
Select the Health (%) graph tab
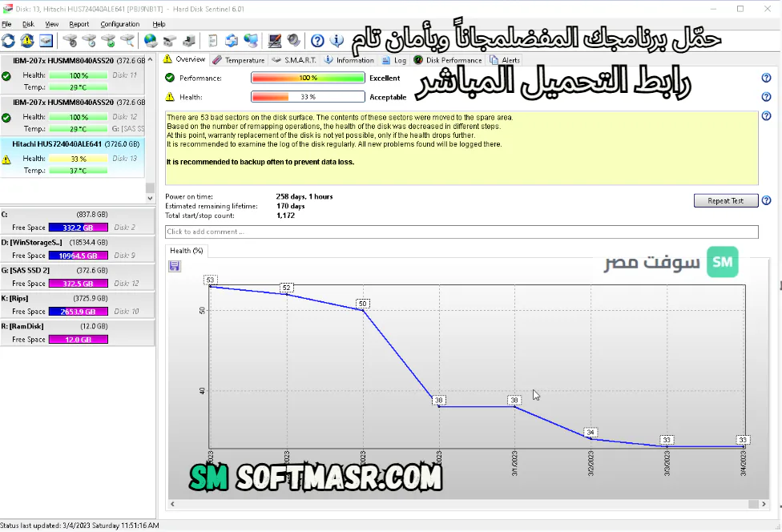186,251
